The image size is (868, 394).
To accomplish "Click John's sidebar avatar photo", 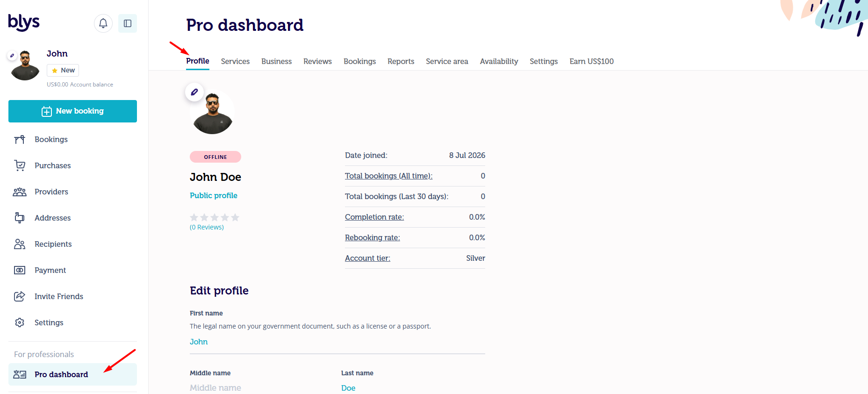I will tap(25, 65).
